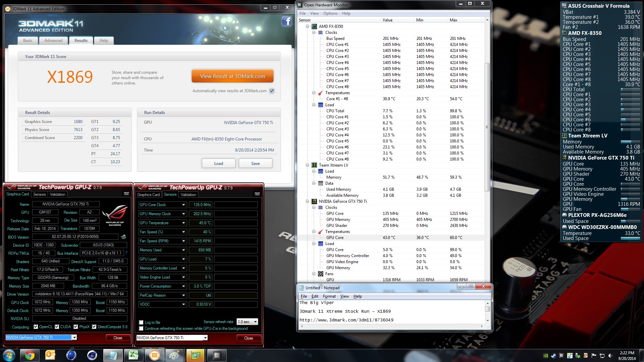Enable Log to file in GPU-Z sensors
The height and width of the screenshot is (362, 644).
click(141, 322)
